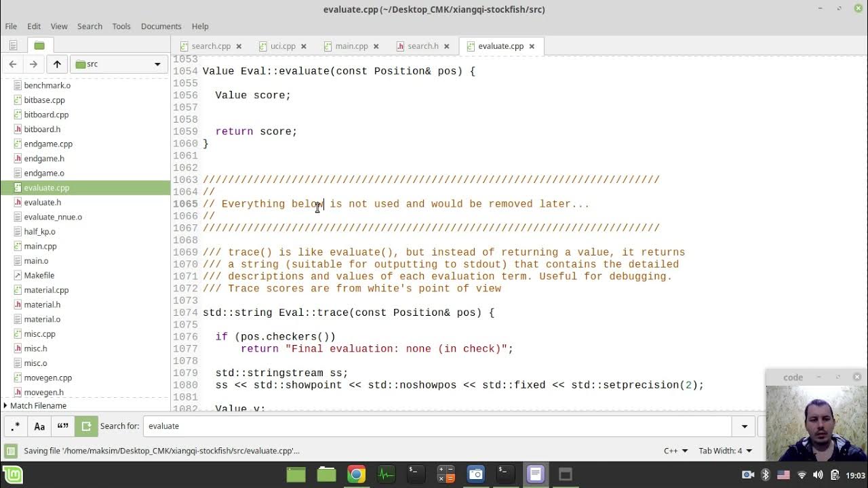Show the documents list side panel
The width and height of the screenshot is (868, 488).
(x=13, y=45)
